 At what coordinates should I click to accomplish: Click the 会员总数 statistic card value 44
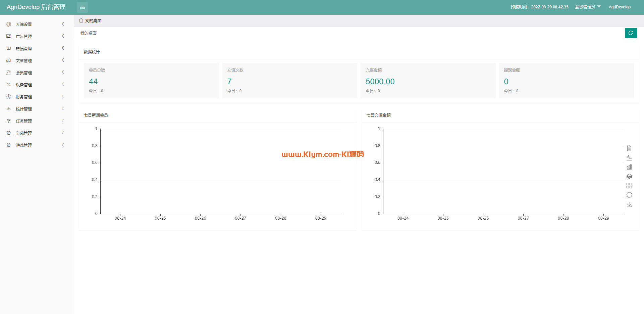tap(93, 82)
